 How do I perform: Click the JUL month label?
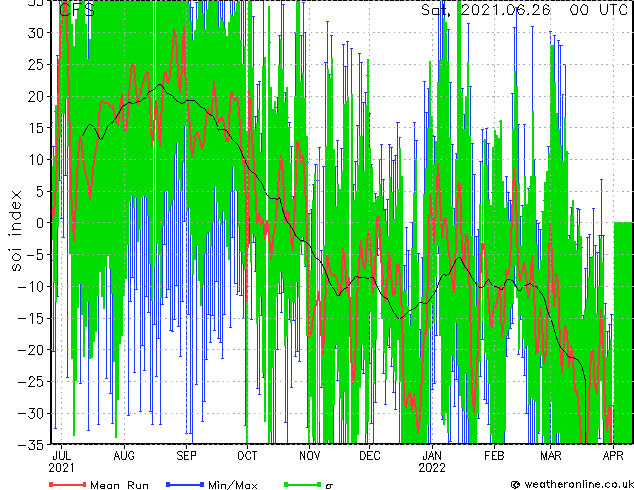61,456
